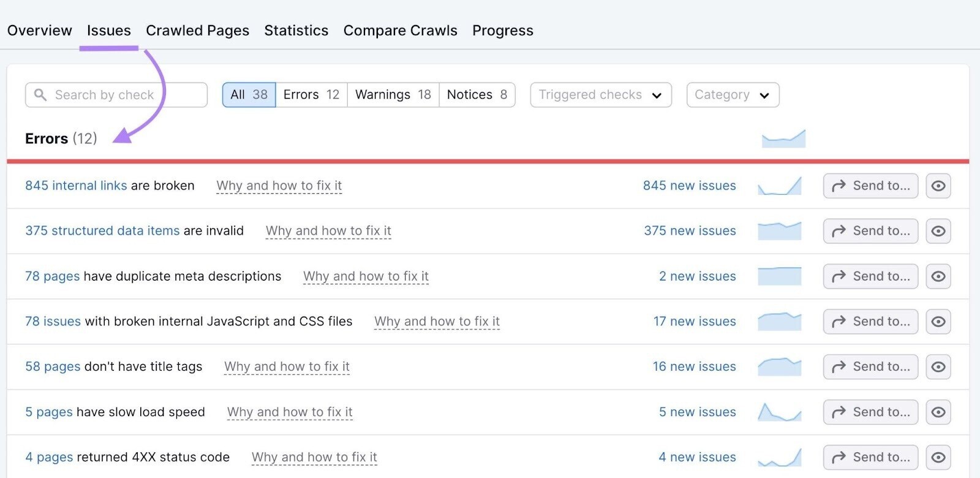Open fix help for missing title tags

tap(287, 366)
